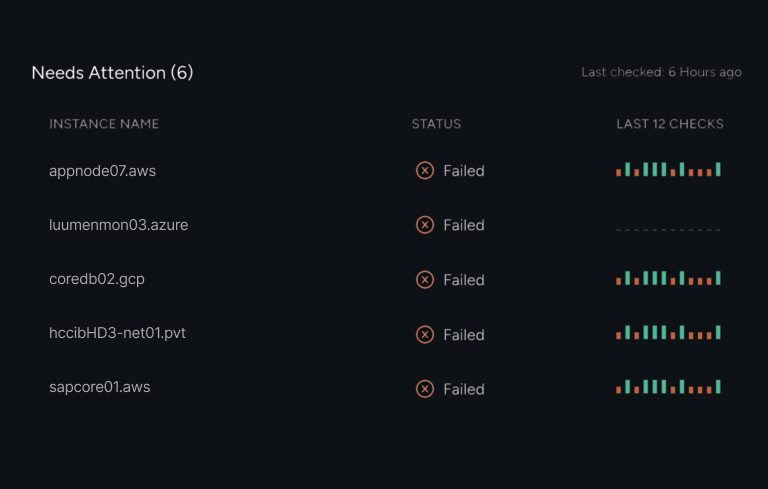Click the Needs Attention (6) heading

click(x=112, y=73)
